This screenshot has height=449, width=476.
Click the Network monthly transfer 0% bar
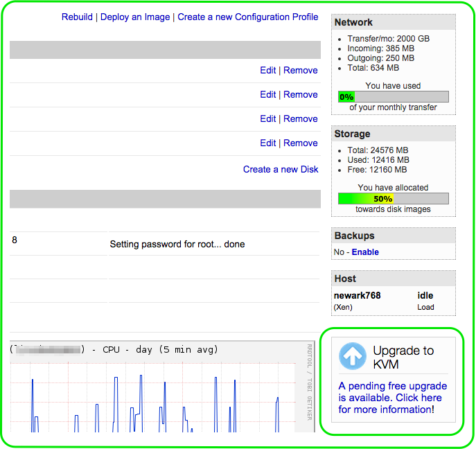pyautogui.click(x=393, y=97)
